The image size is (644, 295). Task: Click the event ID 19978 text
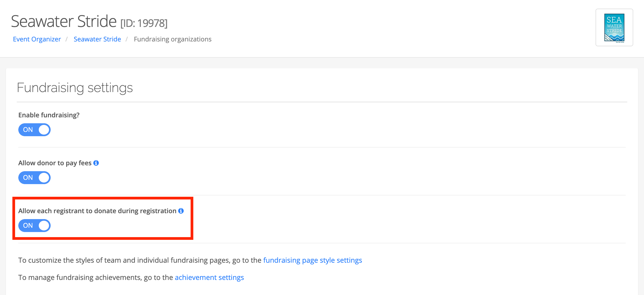[144, 23]
